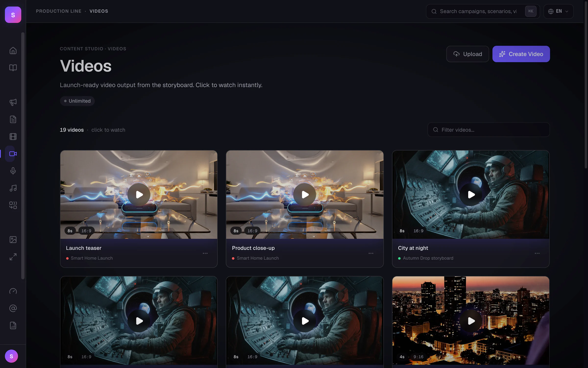
Task: Open the image gallery icon in sidebar
Action: (13, 239)
